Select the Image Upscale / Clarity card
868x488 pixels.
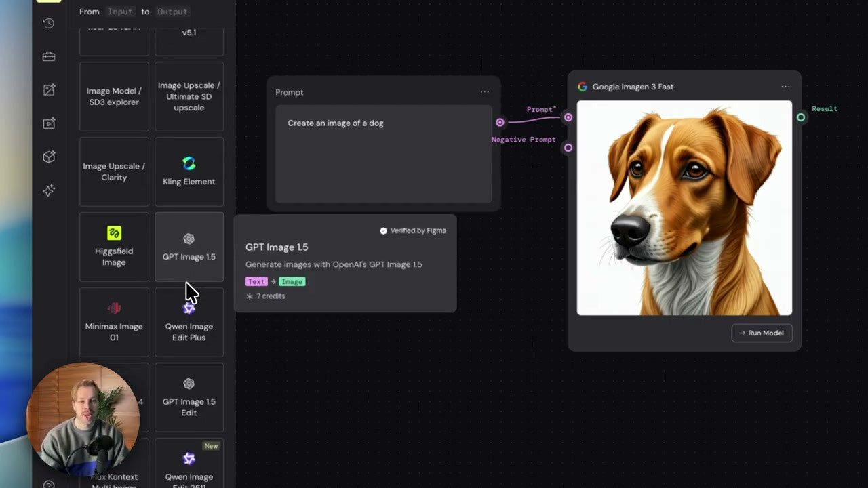114,171
